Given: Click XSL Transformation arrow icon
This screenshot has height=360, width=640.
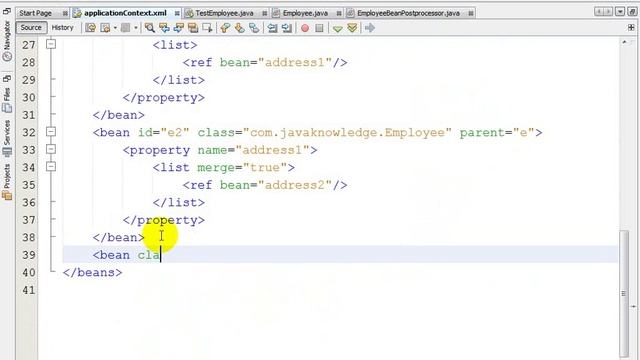Looking at the screenshot, I should tap(370, 28).
